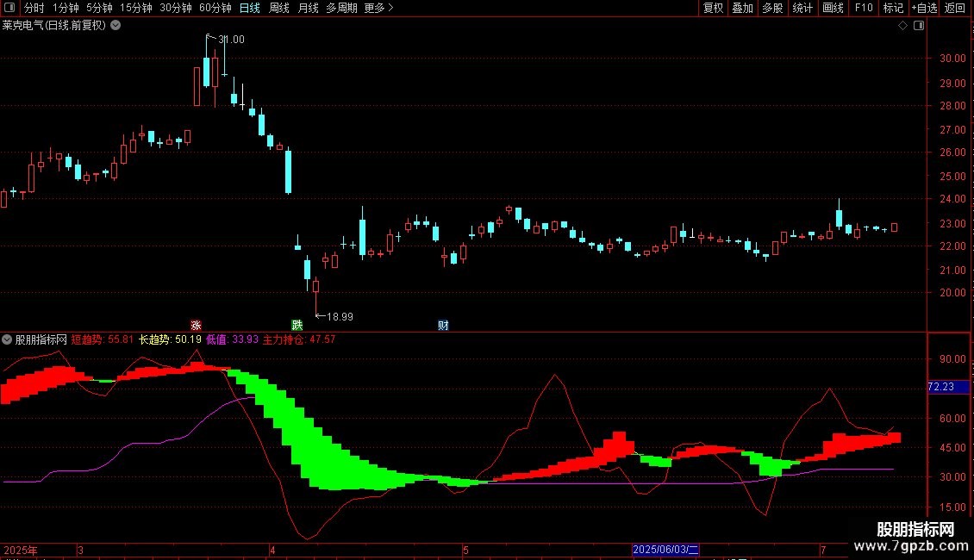
Task: Click the blue 财 financial marker
Action: (x=443, y=326)
